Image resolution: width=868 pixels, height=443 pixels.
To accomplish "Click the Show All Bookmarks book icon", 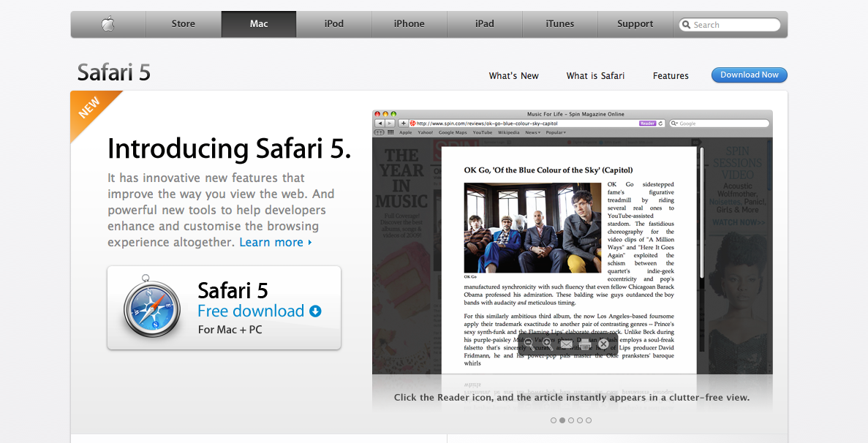I will pyautogui.click(x=380, y=133).
